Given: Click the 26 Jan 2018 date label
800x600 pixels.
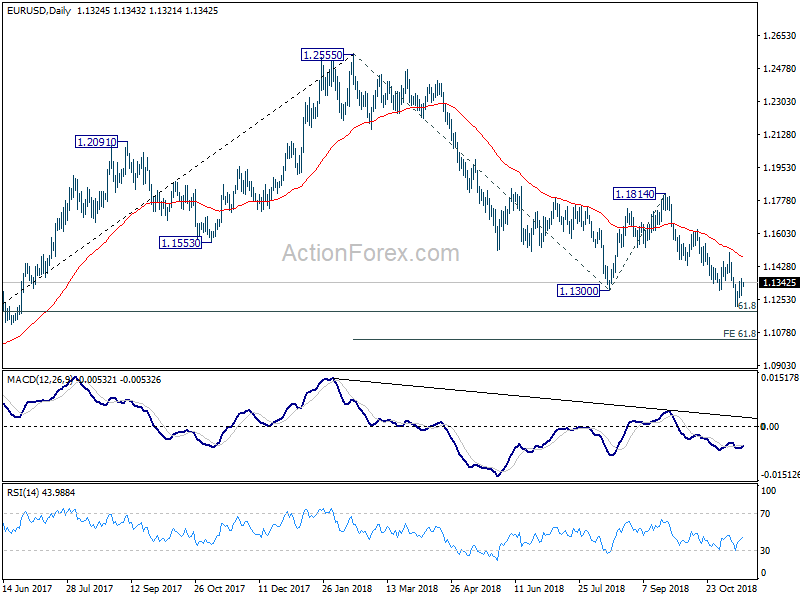Looking at the screenshot, I should coord(347,589).
